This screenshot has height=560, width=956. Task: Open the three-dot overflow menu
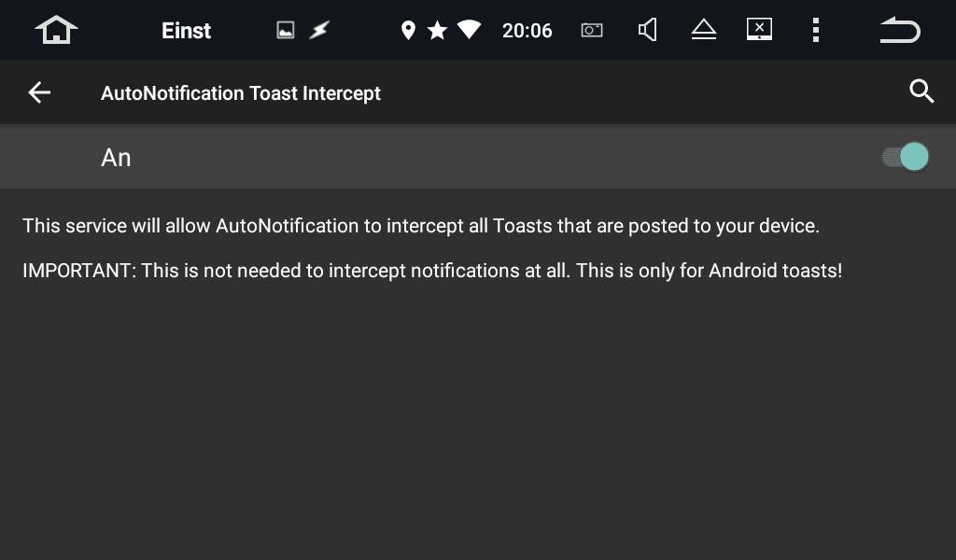[816, 30]
